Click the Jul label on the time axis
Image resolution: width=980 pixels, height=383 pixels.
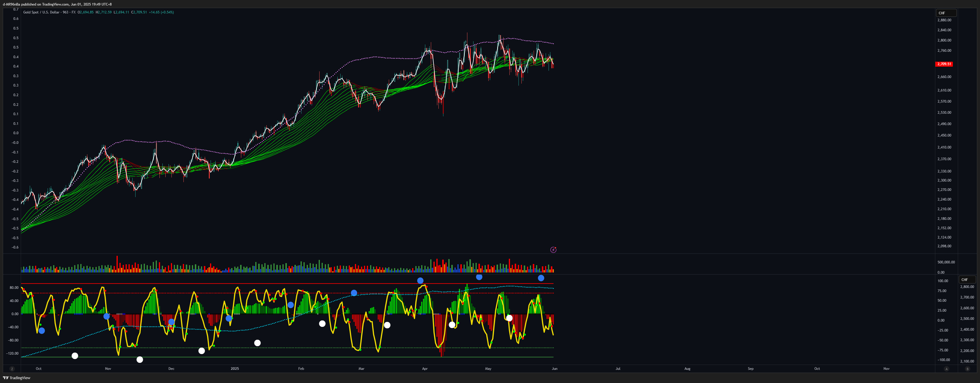[618, 369]
